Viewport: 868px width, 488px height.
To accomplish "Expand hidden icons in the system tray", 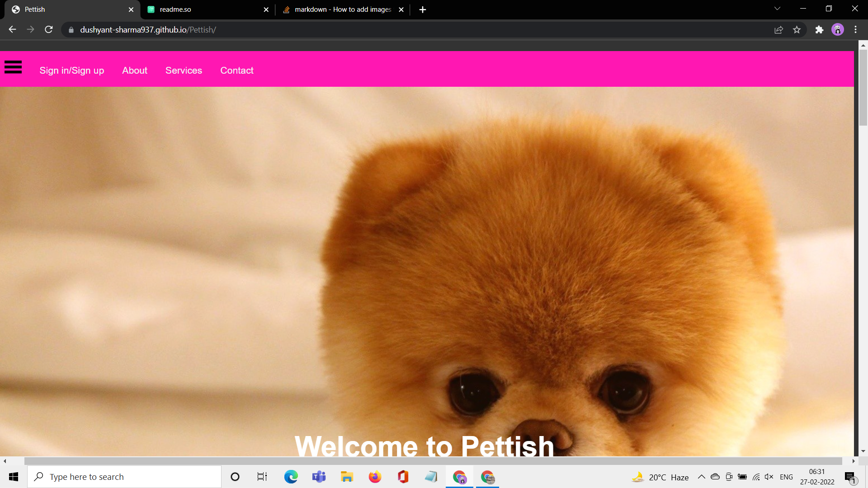I will (701, 477).
